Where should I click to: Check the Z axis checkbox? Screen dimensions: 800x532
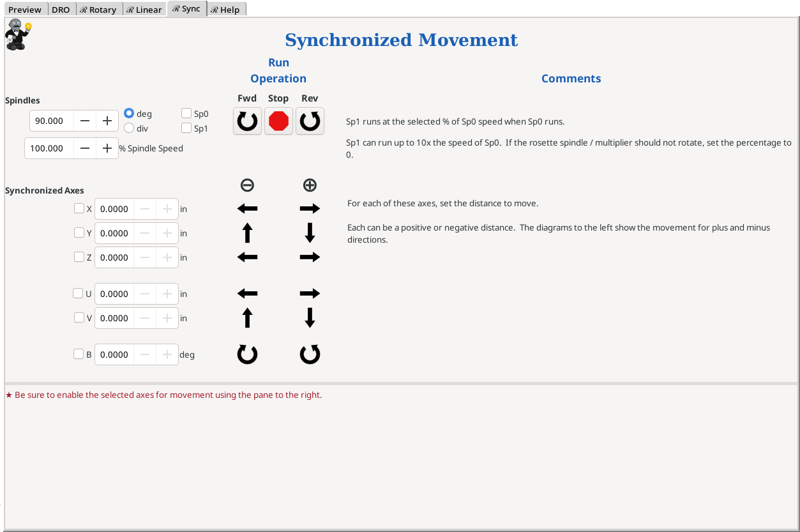pyautogui.click(x=79, y=257)
